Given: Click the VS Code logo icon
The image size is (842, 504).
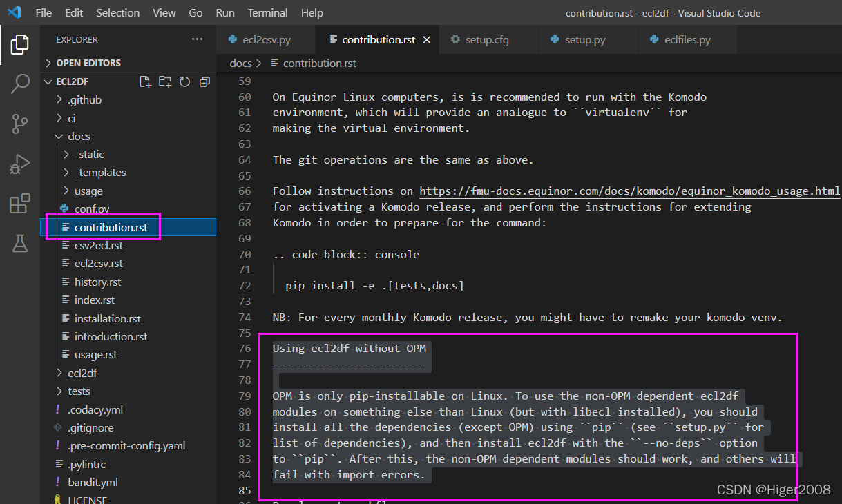Looking at the screenshot, I should (x=15, y=12).
